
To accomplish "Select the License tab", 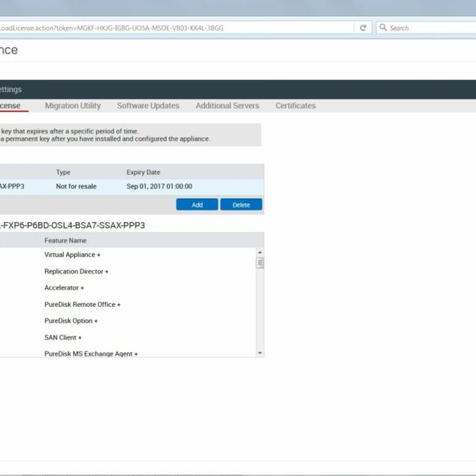I will point(11,106).
